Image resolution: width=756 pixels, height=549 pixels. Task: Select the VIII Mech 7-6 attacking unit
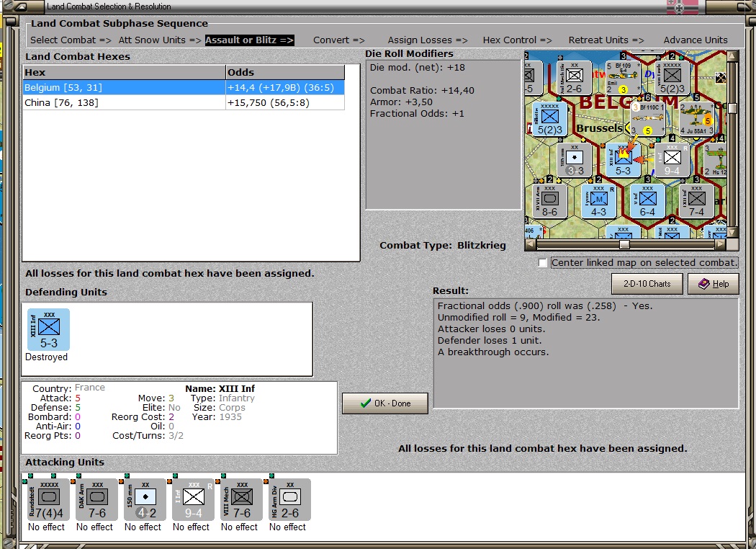click(241, 500)
